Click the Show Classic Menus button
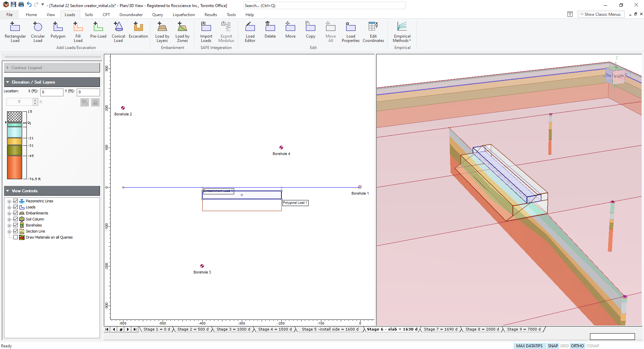 coord(600,14)
